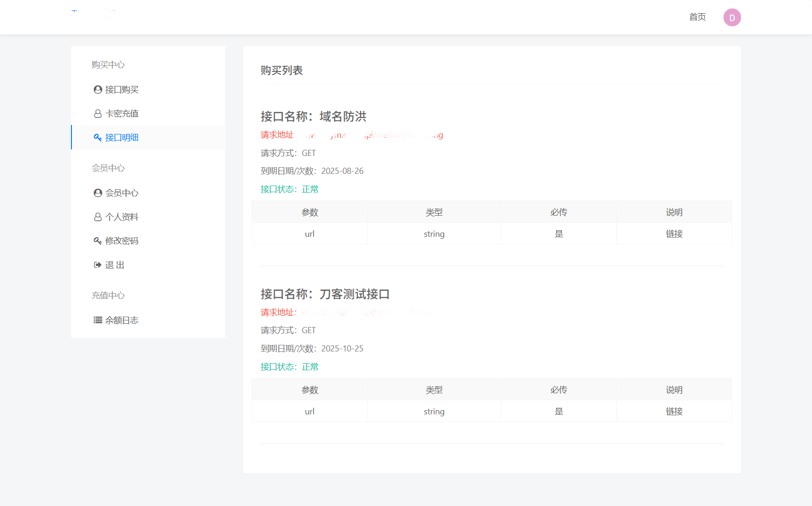Click the person icon beside 卡密充值
This screenshot has height=506, width=812.
tap(98, 114)
